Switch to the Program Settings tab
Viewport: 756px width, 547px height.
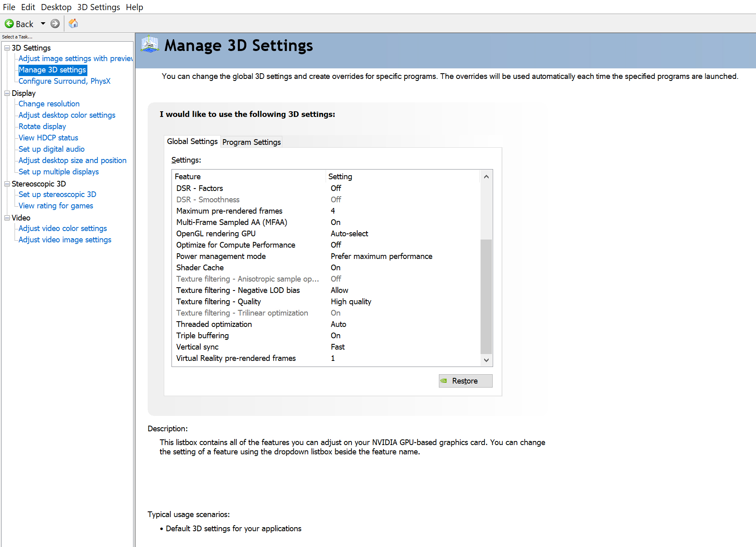[252, 142]
